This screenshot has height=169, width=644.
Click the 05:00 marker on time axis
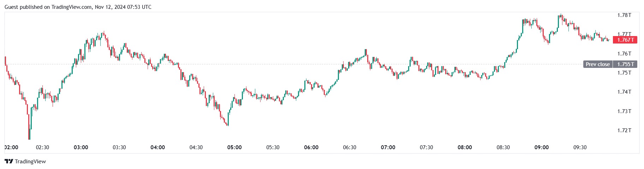234,147
